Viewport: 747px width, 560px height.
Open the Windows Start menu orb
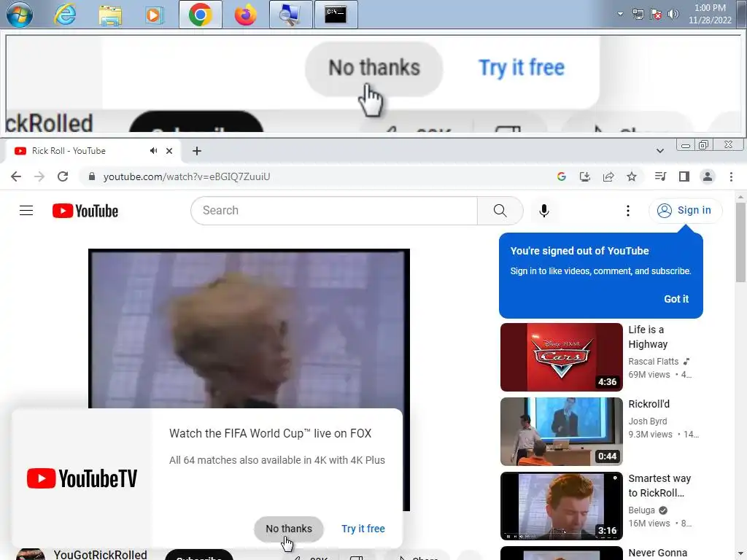20,15
